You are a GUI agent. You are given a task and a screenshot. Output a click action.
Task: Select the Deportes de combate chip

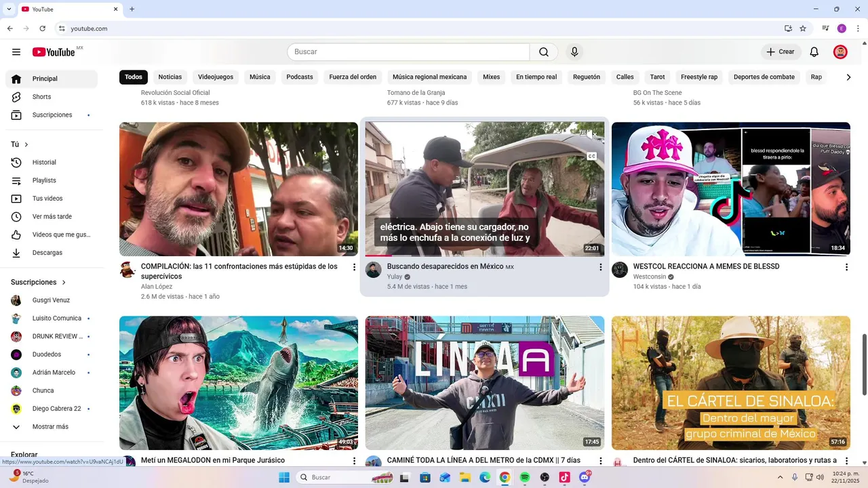tap(764, 77)
